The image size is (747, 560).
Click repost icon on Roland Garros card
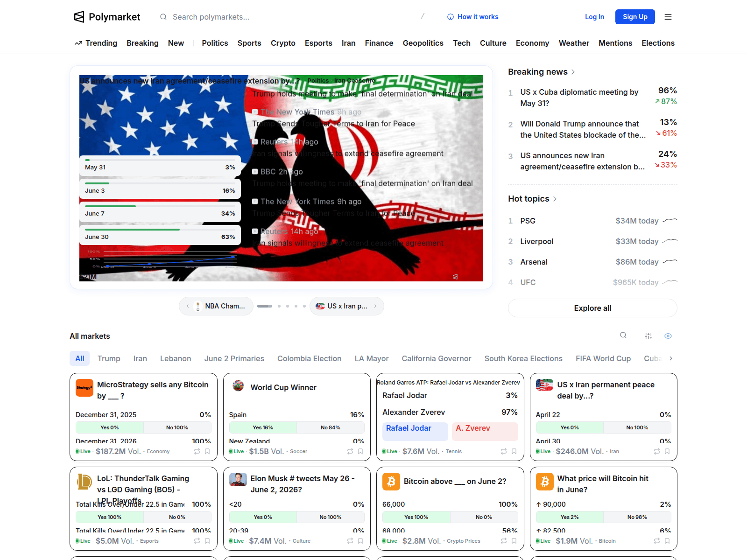coord(504,451)
